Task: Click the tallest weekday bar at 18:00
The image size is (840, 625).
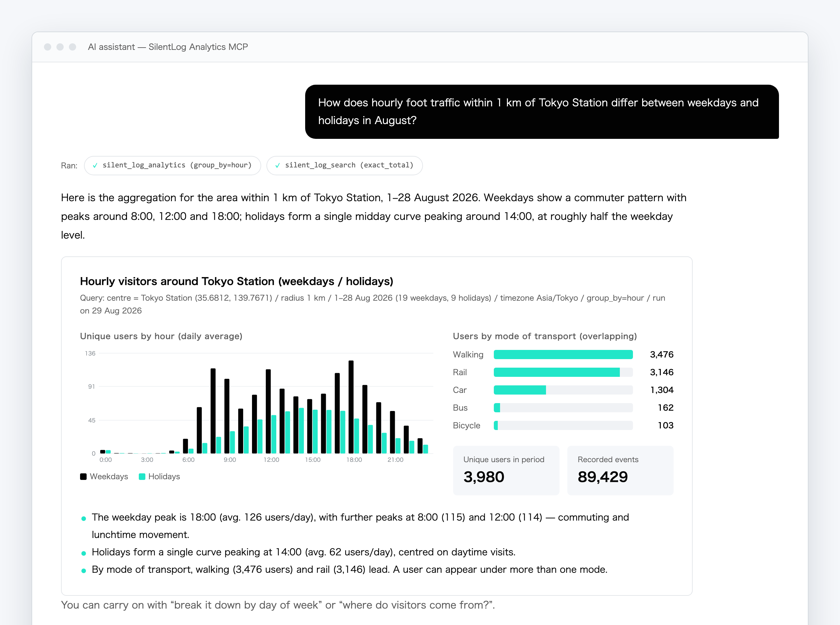Action: pyautogui.click(x=351, y=407)
